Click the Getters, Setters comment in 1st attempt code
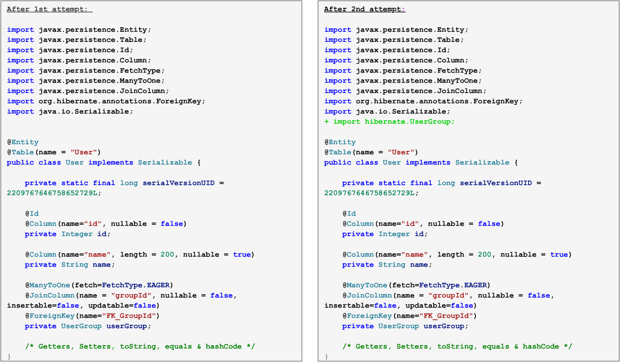Image resolution: width=620 pixels, height=364 pixels. [x=140, y=346]
